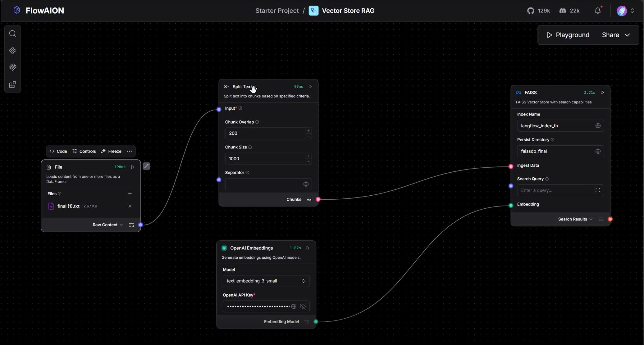Open the bundles icon in the sidebar
The image size is (644, 345).
12,67
